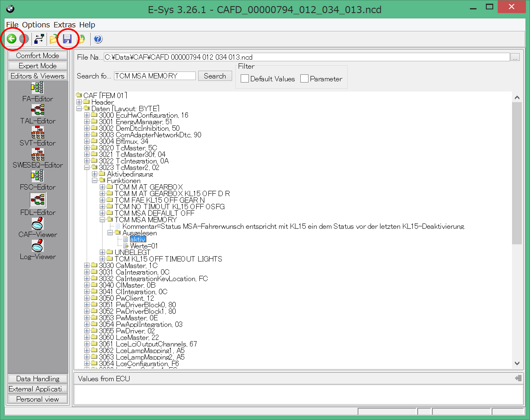Click the search input containing TCM MSA MEMORY
The image size is (530, 420).
click(154, 76)
